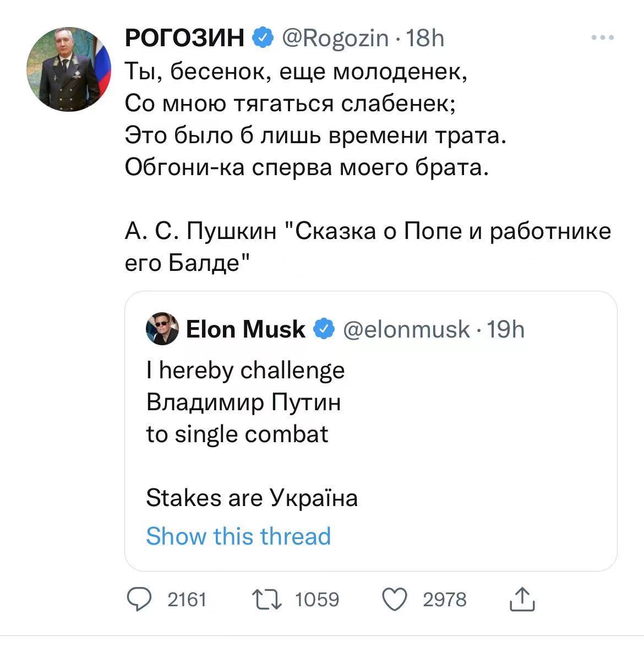Click the retweet icon below the tweet

268,600
